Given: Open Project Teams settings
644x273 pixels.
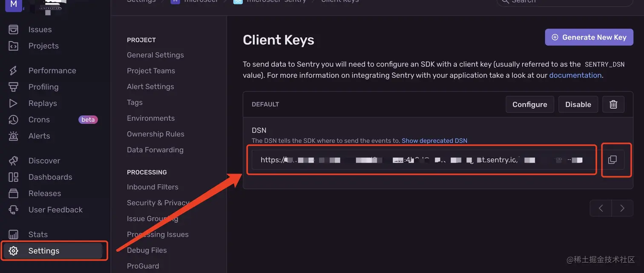Looking at the screenshot, I should point(151,71).
